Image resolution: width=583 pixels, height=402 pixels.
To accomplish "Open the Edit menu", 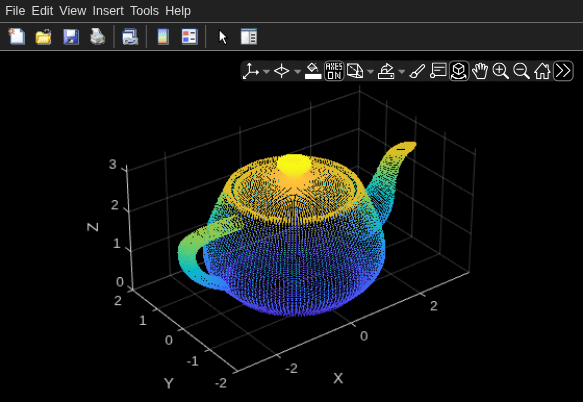I will [x=42, y=11].
